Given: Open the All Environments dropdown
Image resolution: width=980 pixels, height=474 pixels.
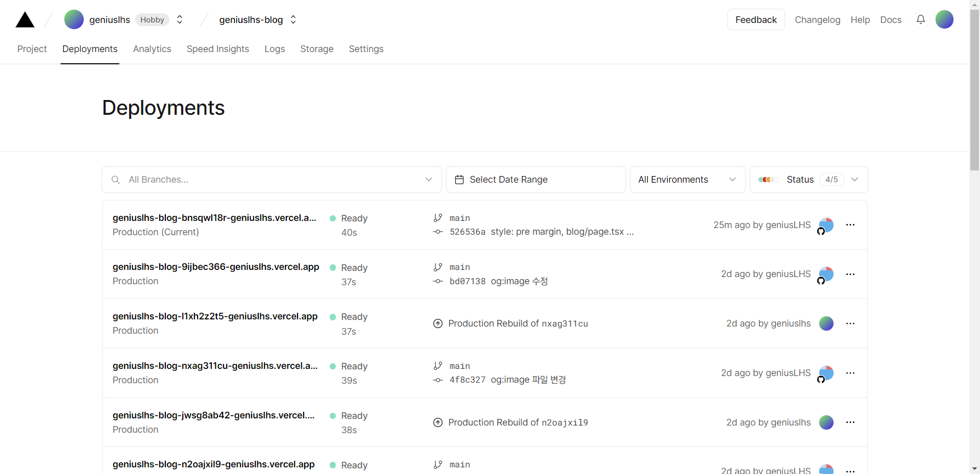Looking at the screenshot, I should (x=687, y=180).
